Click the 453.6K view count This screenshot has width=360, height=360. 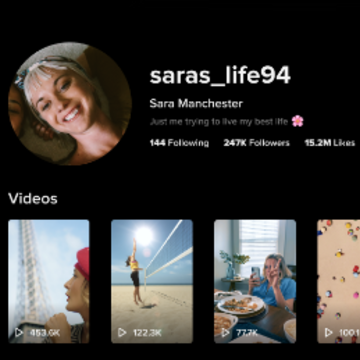point(45,333)
